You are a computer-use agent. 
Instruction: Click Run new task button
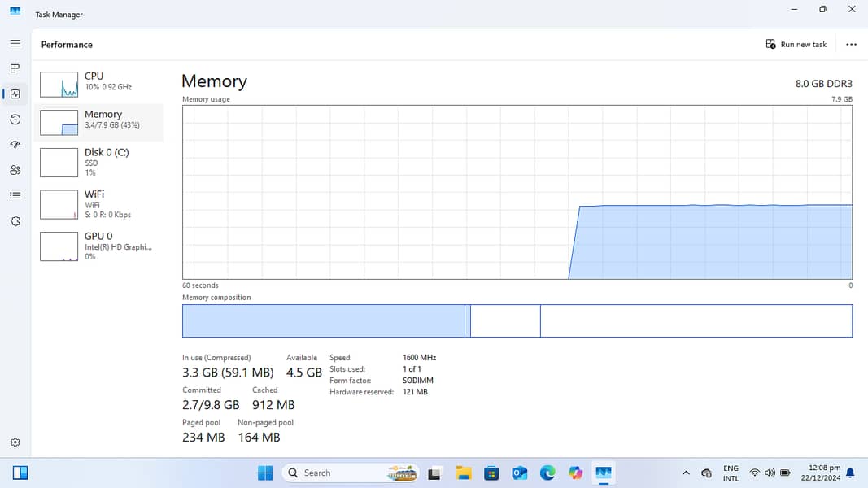[x=796, y=45]
